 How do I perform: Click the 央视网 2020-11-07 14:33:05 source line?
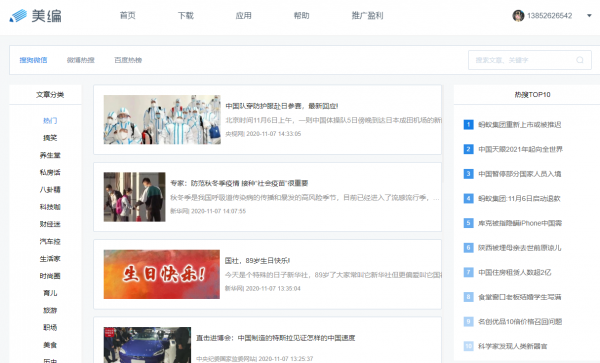click(263, 134)
